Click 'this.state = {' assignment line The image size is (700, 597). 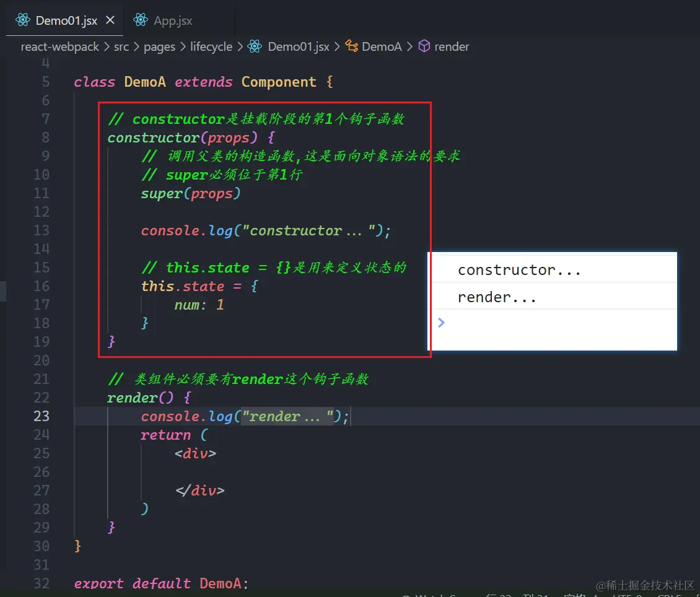click(199, 286)
